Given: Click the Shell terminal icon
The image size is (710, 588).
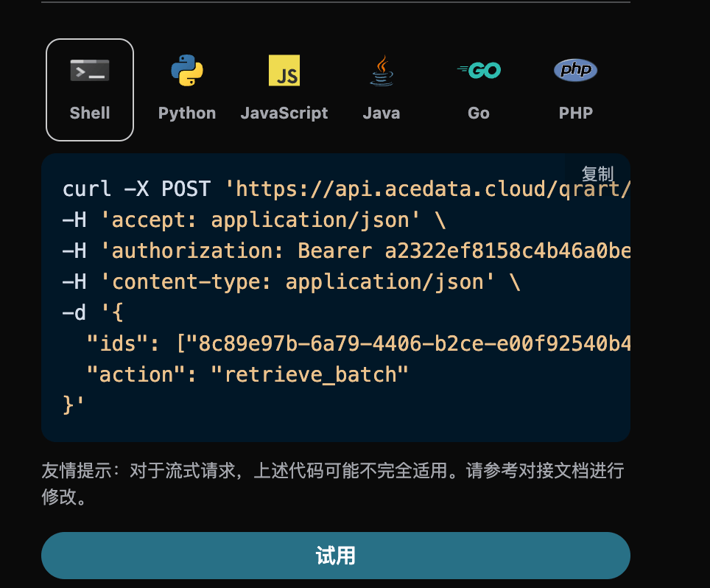Looking at the screenshot, I should tap(90, 71).
